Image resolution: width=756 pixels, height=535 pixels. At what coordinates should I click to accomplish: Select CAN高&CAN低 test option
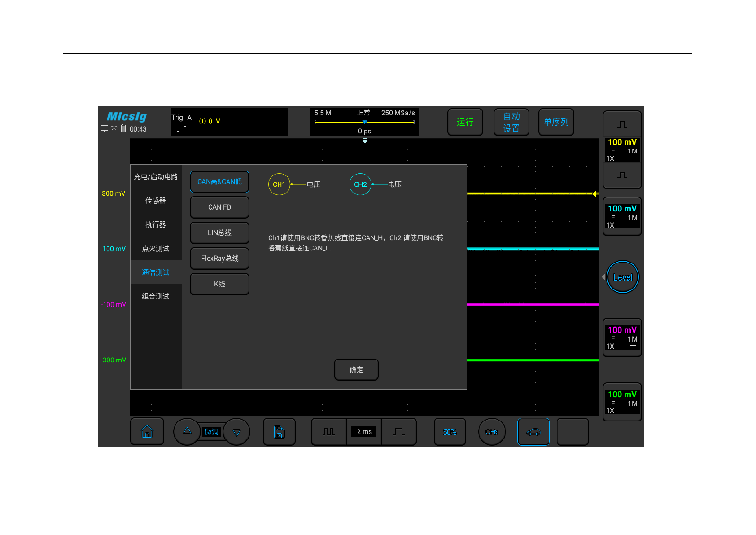point(219,182)
